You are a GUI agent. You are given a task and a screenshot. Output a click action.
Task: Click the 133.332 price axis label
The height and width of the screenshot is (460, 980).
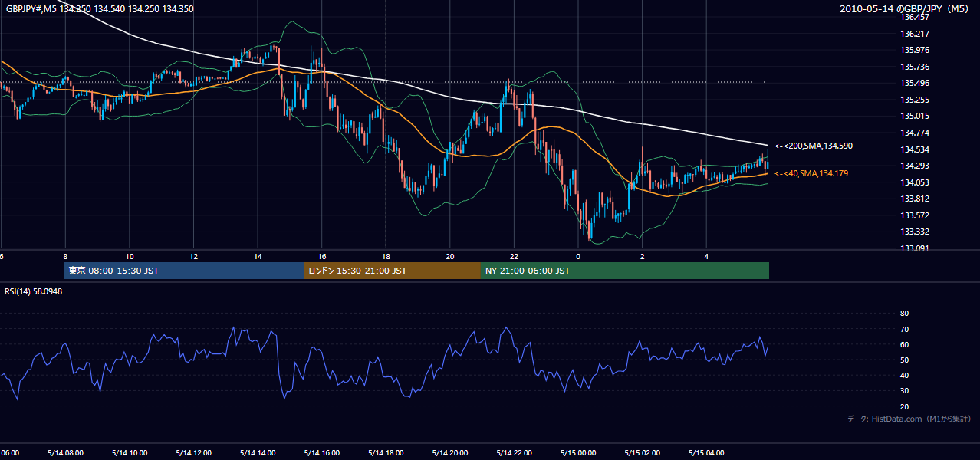(915, 232)
